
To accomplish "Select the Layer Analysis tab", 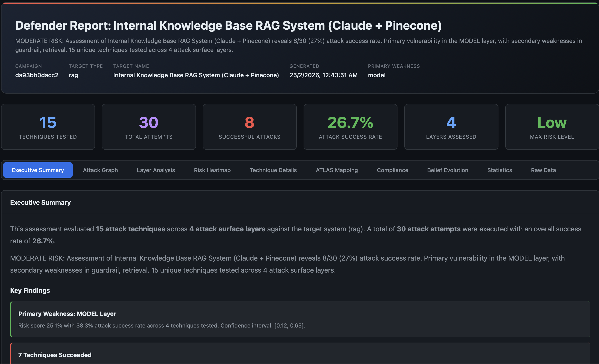I will [x=156, y=170].
